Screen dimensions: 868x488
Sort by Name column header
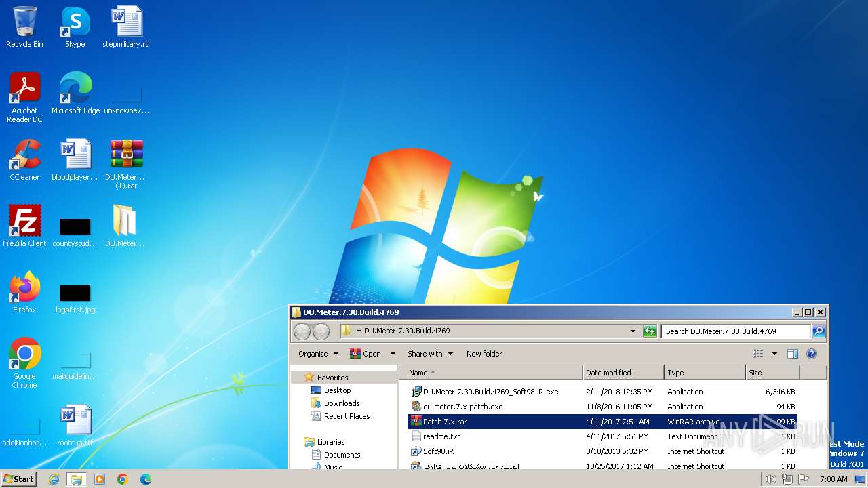491,373
